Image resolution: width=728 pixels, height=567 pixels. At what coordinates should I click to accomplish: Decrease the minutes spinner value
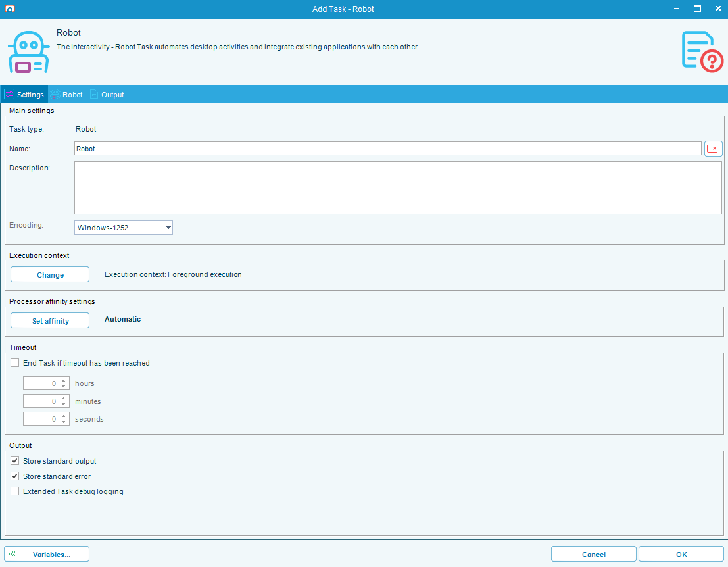64,404
